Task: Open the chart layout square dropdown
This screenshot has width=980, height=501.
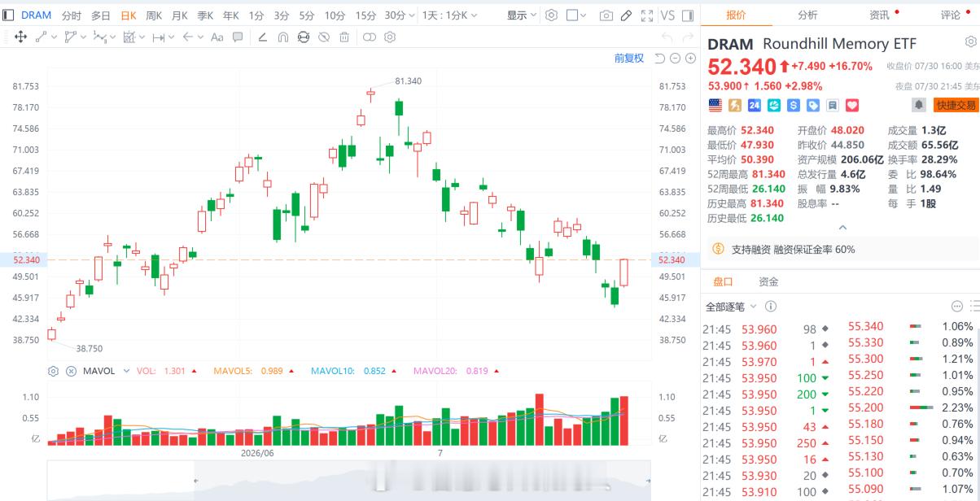Action: [577, 15]
